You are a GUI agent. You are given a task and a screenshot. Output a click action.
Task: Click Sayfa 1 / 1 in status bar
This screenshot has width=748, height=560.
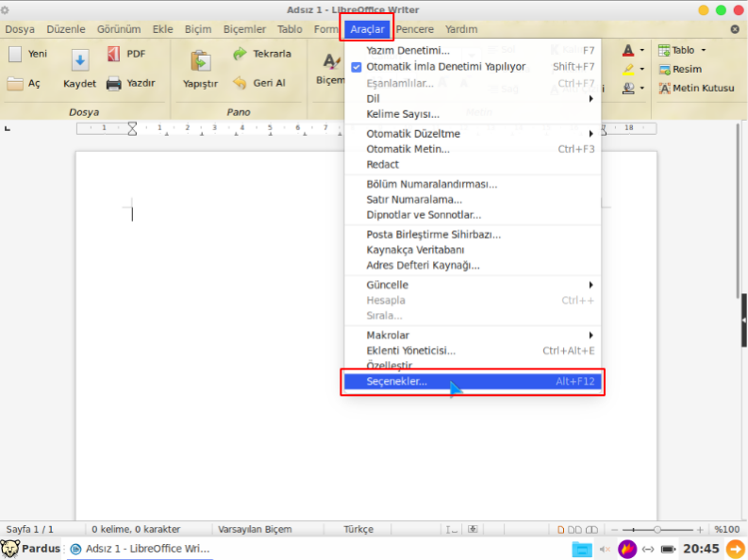pyautogui.click(x=29, y=530)
